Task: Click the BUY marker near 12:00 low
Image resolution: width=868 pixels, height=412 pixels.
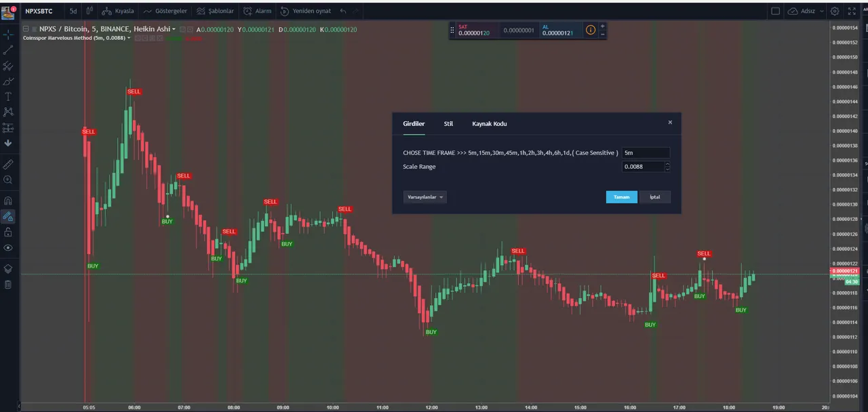Action: coord(431,332)
